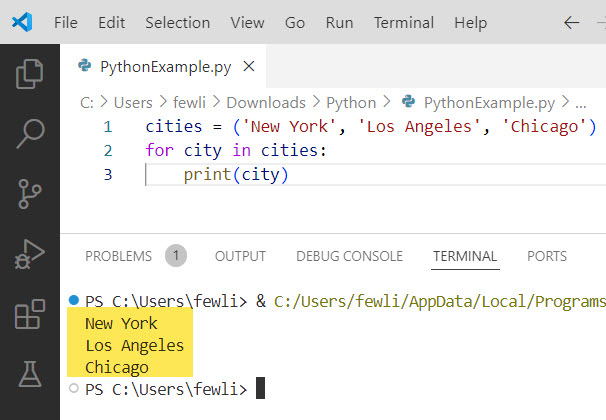Select the TERMINAL panel tab
The width and height of the screenshot is (606, 420).
pos(465,256)
